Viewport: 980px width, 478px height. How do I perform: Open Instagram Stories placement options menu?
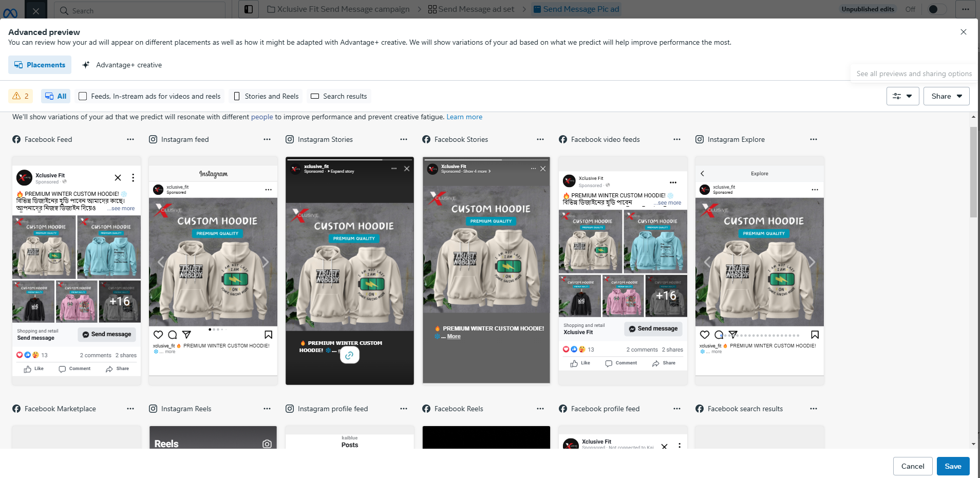coord(404,139)
